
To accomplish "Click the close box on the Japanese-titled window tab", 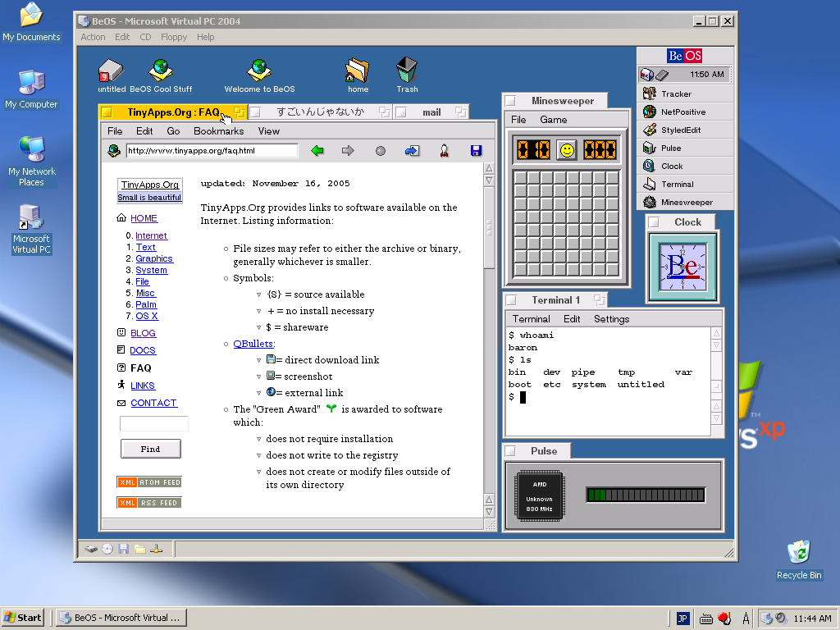I will click(256, 112).
